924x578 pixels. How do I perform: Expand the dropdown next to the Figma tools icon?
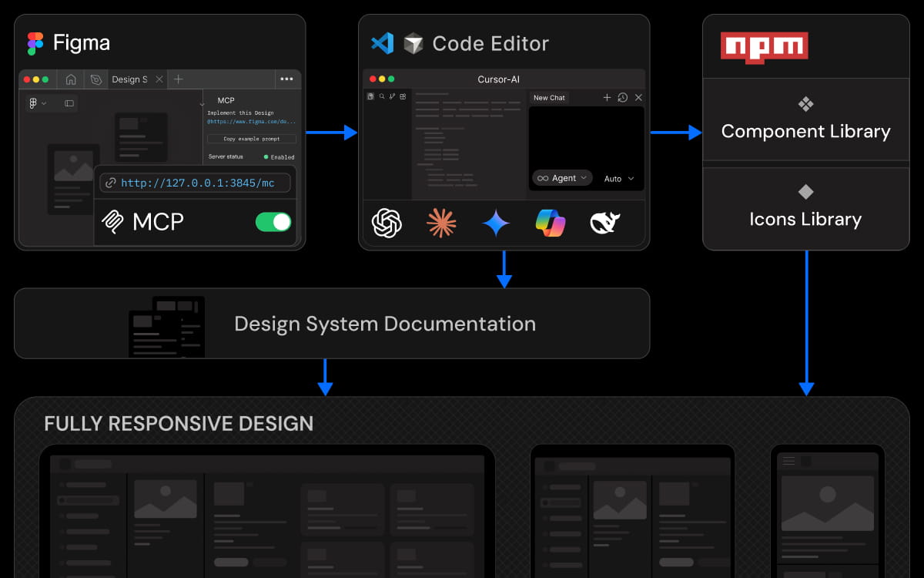pos(43,103)
